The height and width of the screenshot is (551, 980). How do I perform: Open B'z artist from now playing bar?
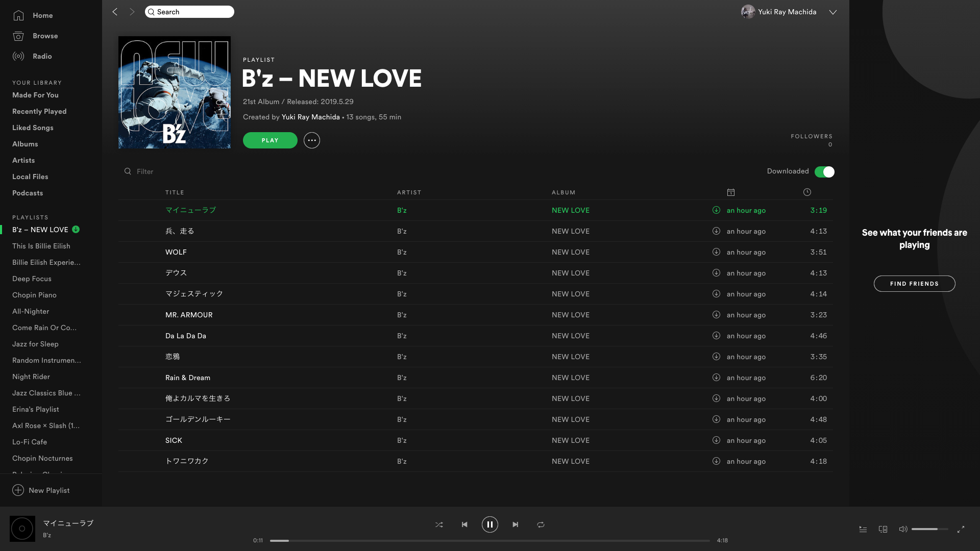pyautogui.click(x=47, y=535)
